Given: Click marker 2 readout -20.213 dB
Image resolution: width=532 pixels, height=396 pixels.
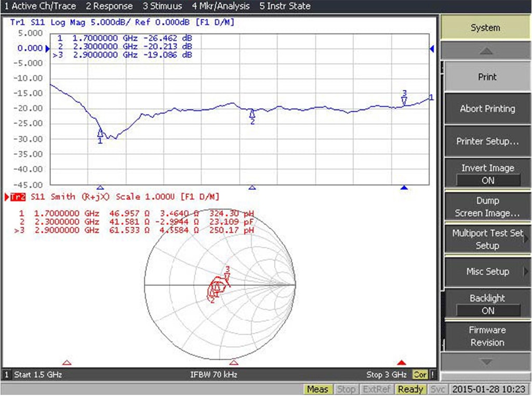Looking at the screenshot, I should click(168, 46).
